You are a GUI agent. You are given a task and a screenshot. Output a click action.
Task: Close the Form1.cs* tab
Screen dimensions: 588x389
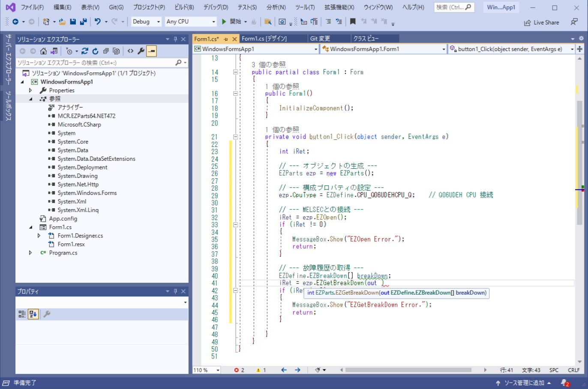pos(234,39)
